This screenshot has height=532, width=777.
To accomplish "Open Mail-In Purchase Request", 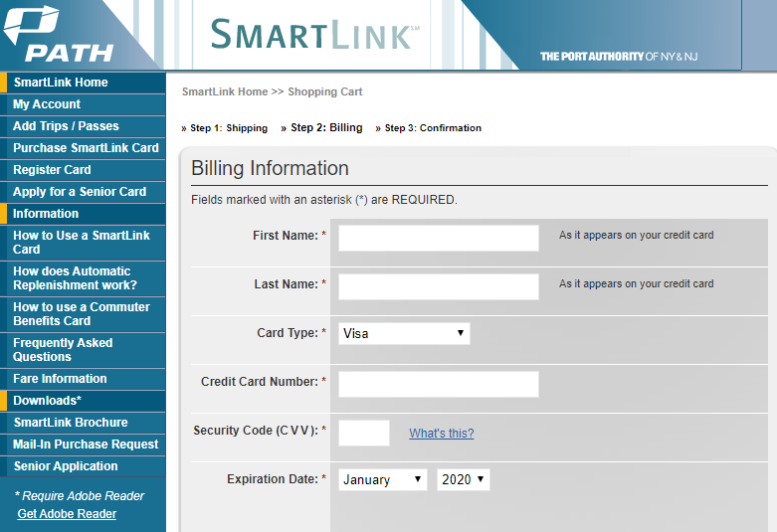I will coord(83,443).
